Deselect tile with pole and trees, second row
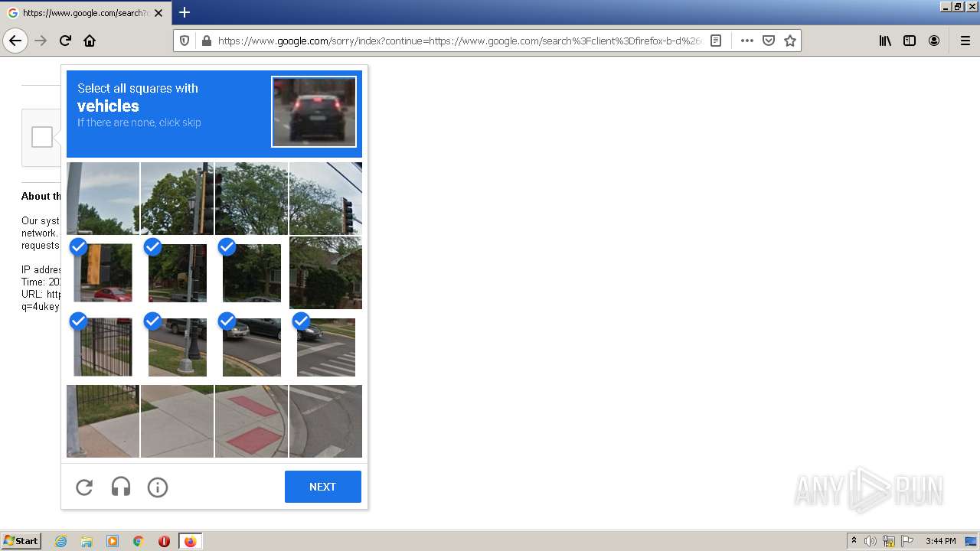Screen dimensions: 980x551 pyautogui.click(x=177, y=272)
